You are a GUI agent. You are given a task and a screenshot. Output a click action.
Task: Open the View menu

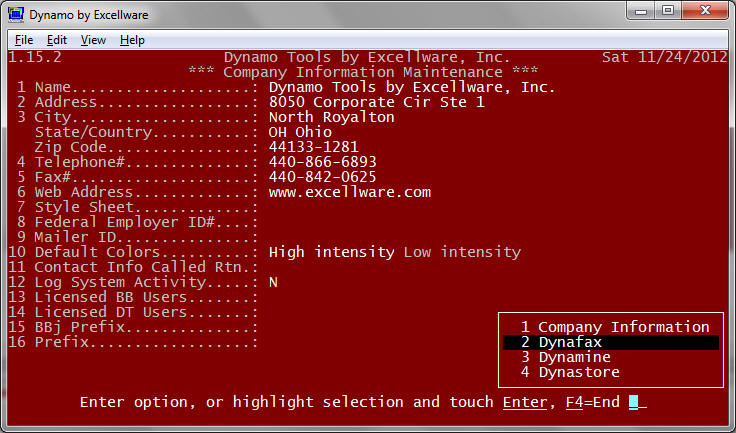(93, 40)
